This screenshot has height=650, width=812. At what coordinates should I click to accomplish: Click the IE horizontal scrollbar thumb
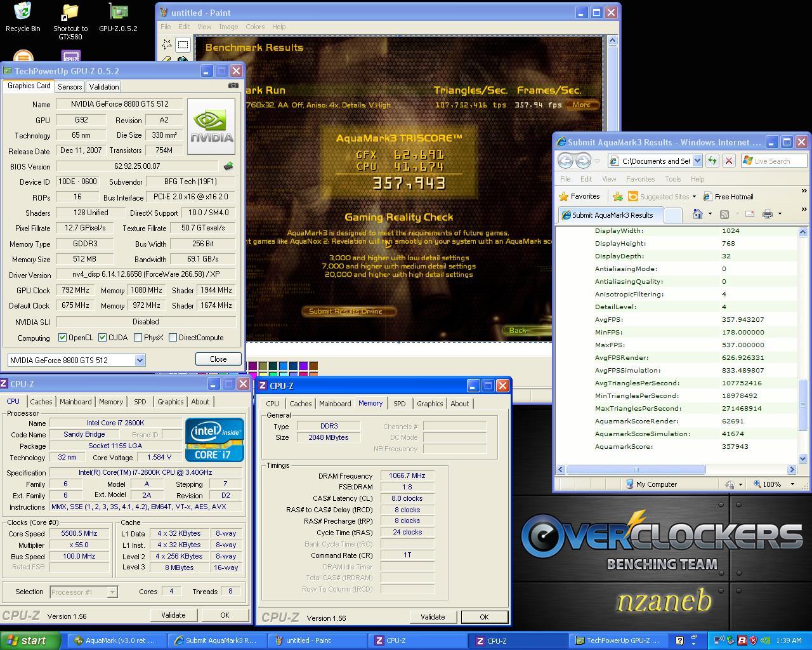635,469
